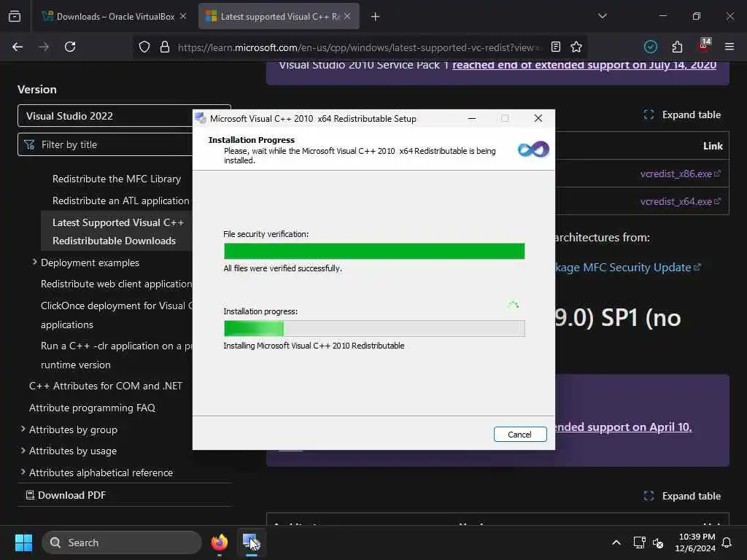The height and width of the screenshot is (560, 747).
Task: Minimize the Visual C++ 2010 Setup dialog
Action: coord(472,119)
